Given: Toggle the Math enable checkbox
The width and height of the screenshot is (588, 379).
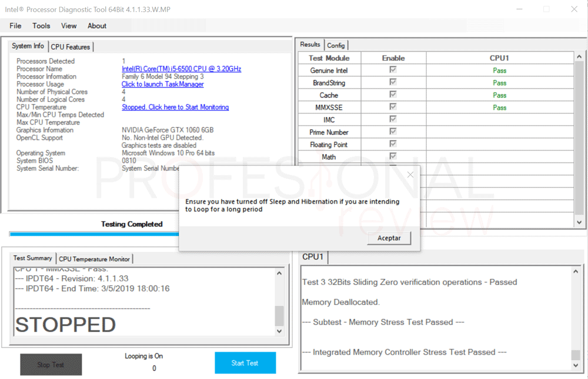Looking at the screenshot, I should [393, 156].
